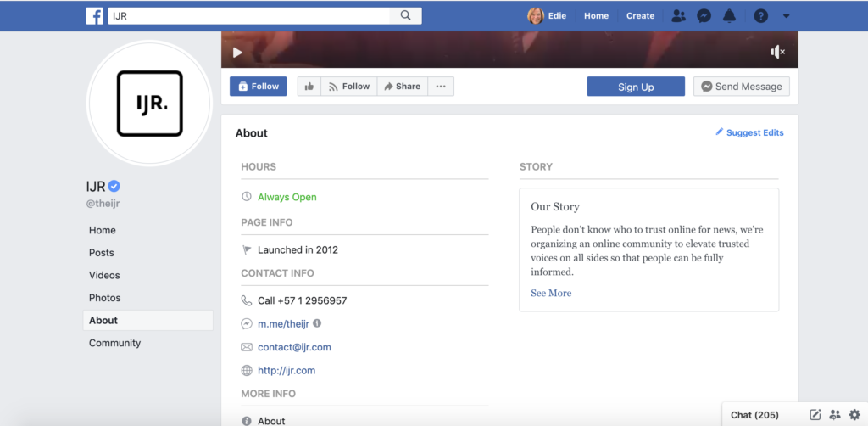Image resolution: width=868 pixels, height=426 pixels.
Task: Open the Posts tab in sidebar
Action: (x=102, y=253)
